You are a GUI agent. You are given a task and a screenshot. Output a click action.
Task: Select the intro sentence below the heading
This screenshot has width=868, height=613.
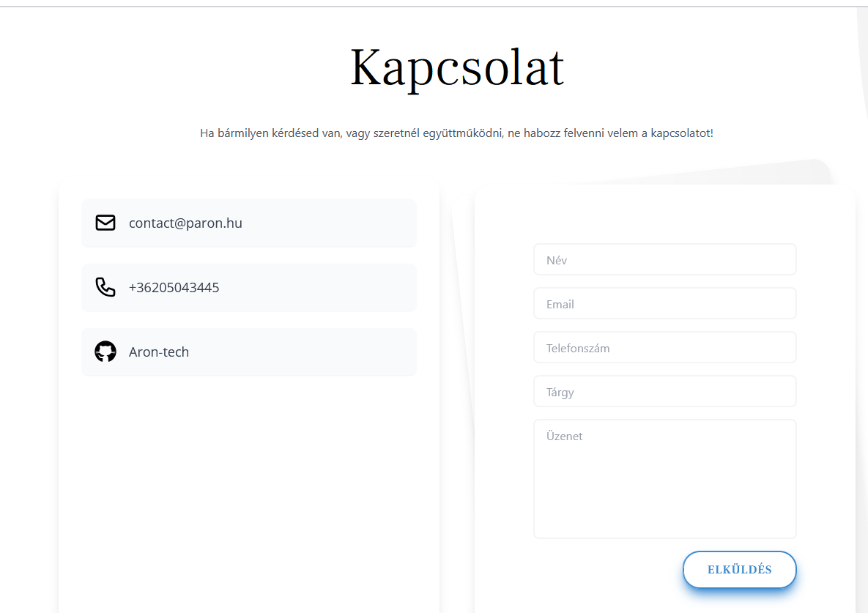click(x=456, y=133)
